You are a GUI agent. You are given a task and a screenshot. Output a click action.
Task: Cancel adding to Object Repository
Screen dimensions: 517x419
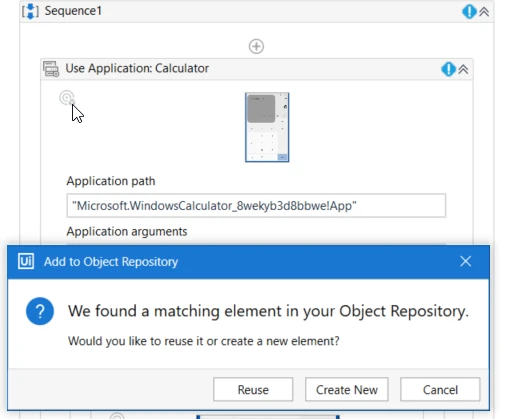tap(440, 389)
